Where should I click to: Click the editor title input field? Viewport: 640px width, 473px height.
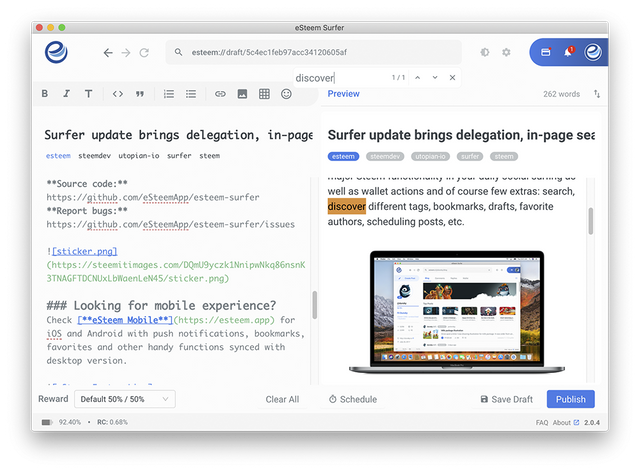[179, 135]
